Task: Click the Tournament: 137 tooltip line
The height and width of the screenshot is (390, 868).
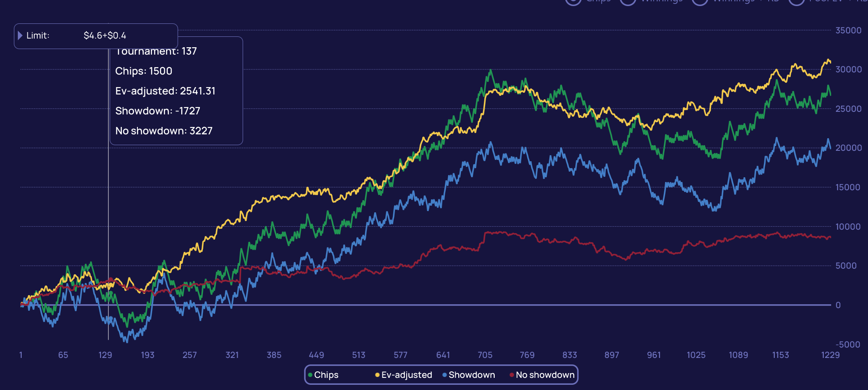Action: point(156,52)
